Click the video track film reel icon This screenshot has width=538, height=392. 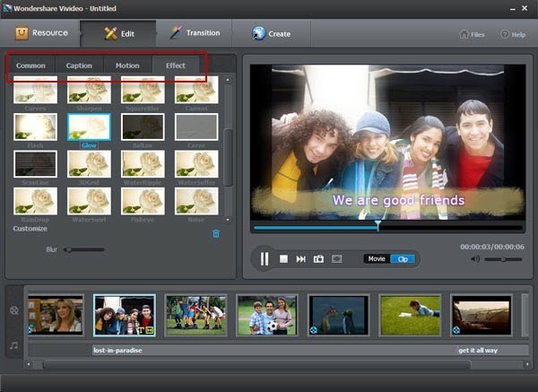point(13,310)
